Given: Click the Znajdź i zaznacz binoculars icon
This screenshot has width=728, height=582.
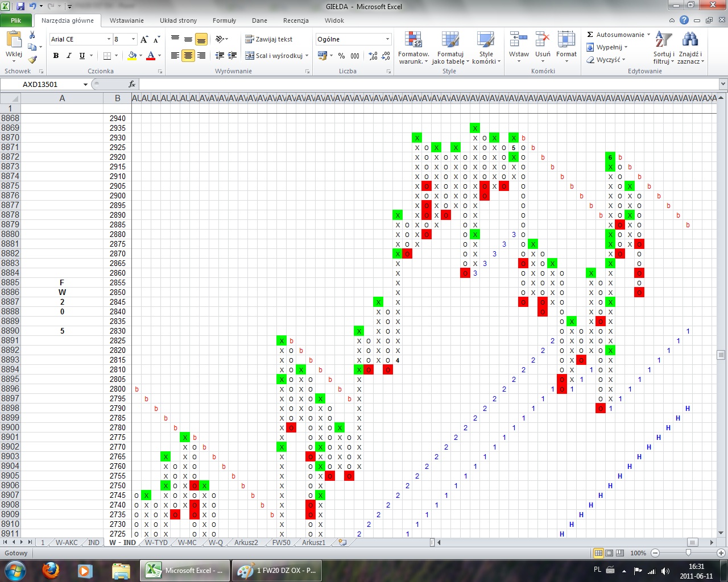Looking at the screenshot, I should [x=690, y=41].
